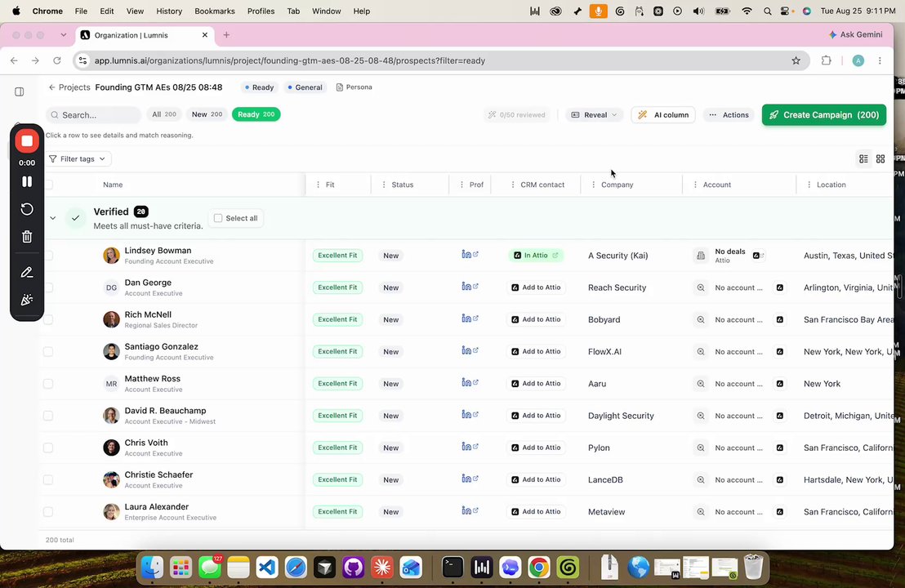Open Fit column options menu
The height and width of the screenshot is (588, 905).
(x=318, y=185)
